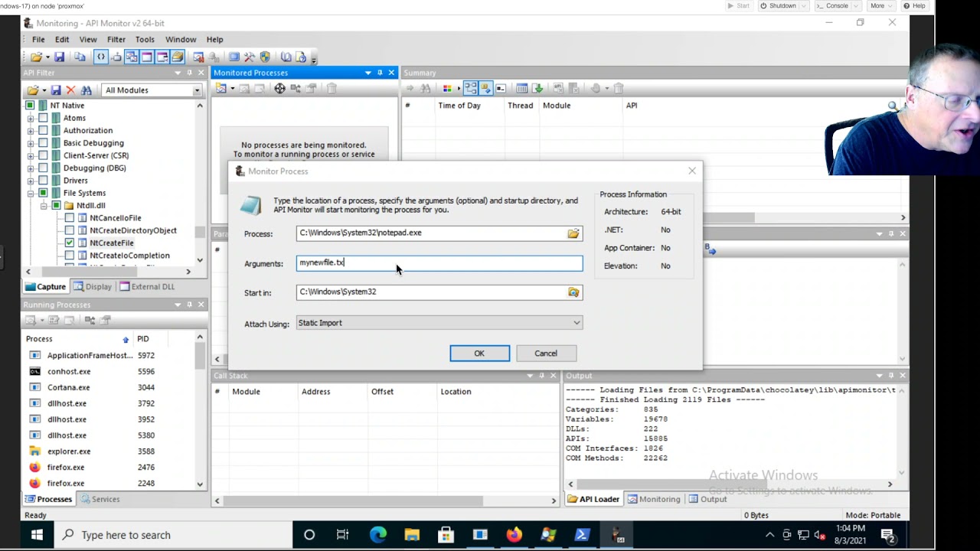This screenshot has height=551, width=980.
Task: Switch to the Monitoring output tab
Action: [x=653, y=500]
